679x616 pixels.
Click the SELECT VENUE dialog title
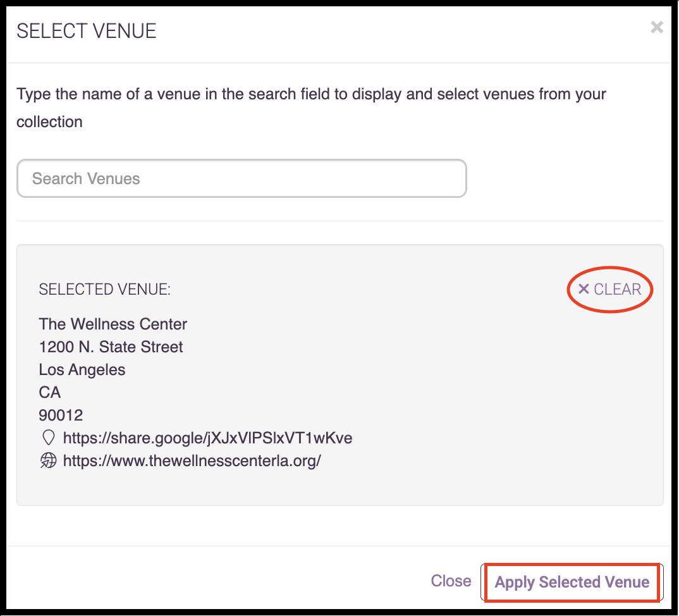(86, 31)
